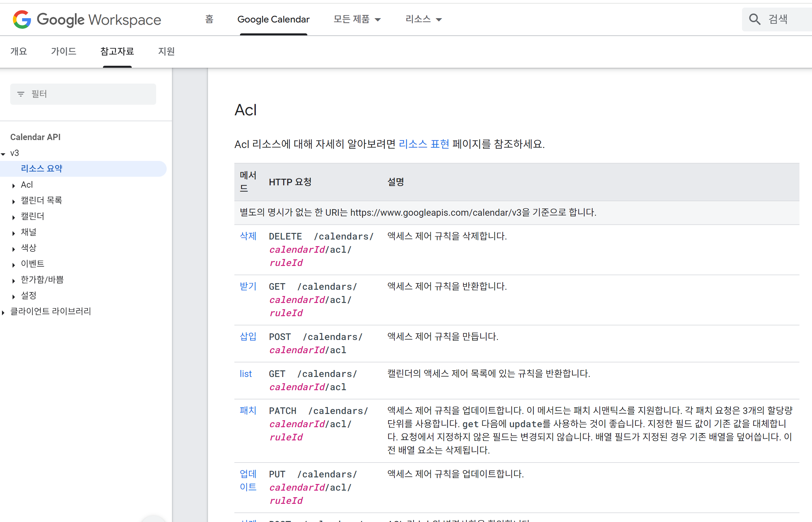This screenshot has width=812, height=522.
Task: Switch to the 개요 tab
Action: pos(18,51)
